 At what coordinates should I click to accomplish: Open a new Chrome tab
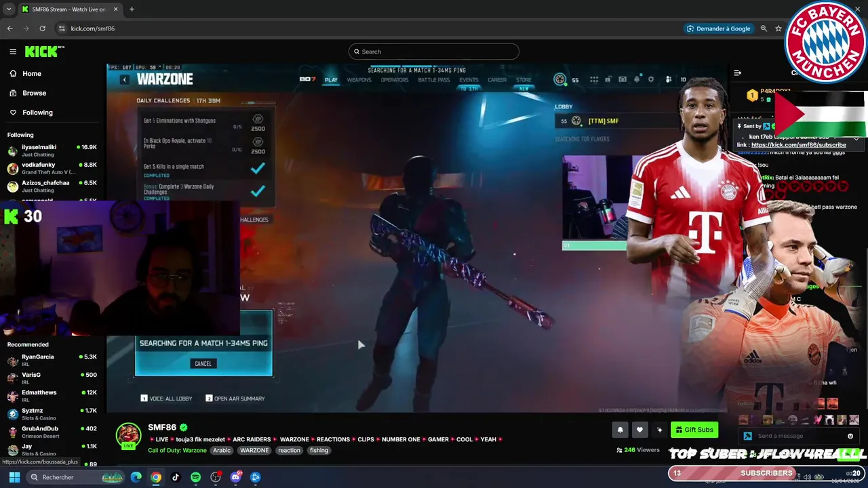click(x=132, y=9)
